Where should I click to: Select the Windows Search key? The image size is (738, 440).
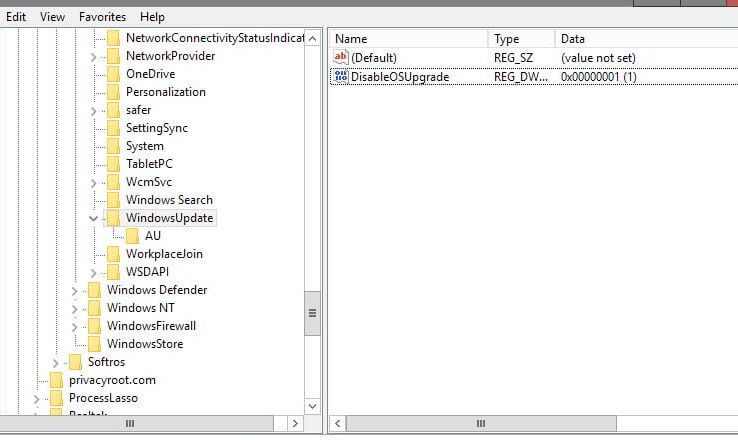169,200
